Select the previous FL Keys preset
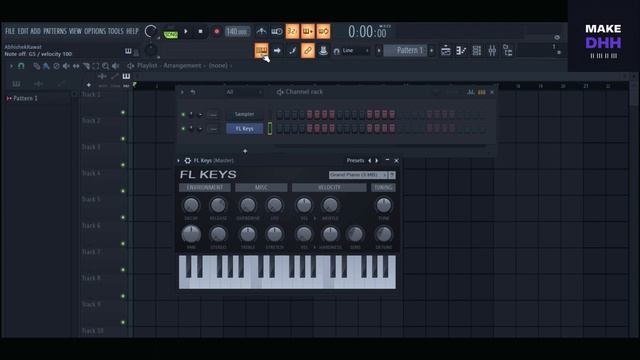640x360 pixels. pyautogui.click(x=370, y=161)
